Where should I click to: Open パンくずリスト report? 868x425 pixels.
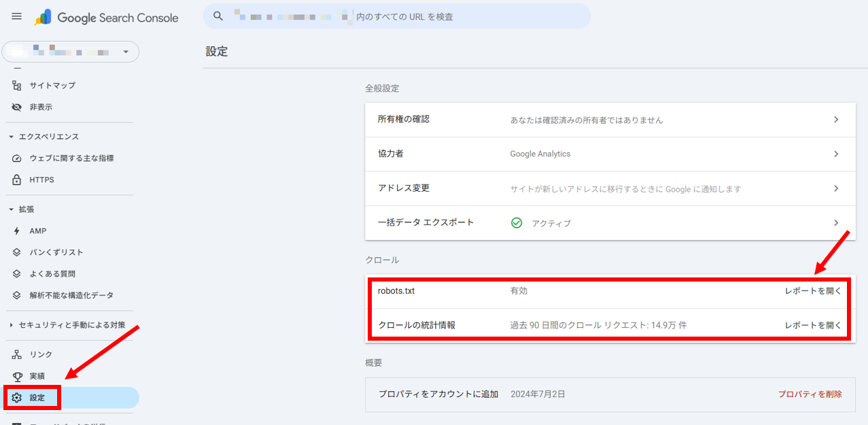[56, 252]
